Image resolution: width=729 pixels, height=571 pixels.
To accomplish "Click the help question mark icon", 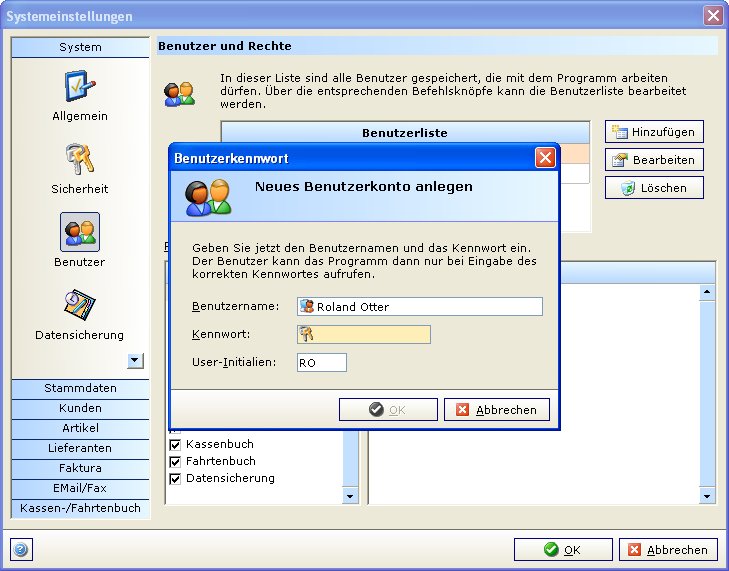I will tap(21, 549).
